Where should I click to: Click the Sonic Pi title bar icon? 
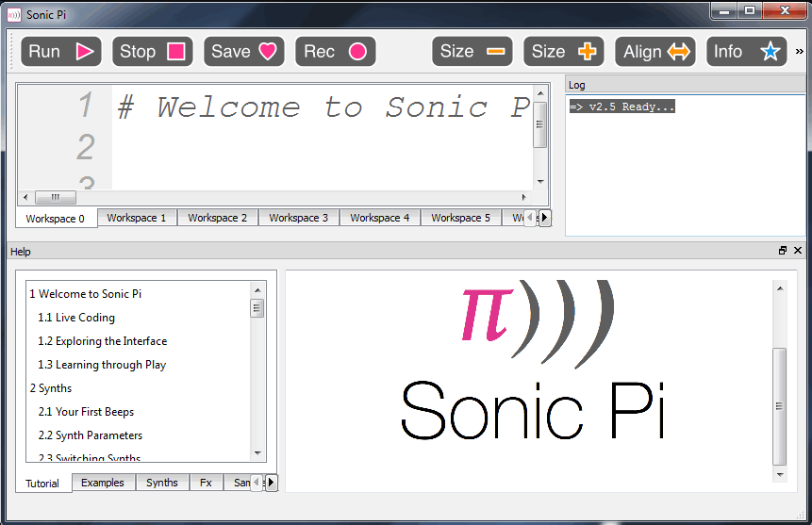point(14,15)
